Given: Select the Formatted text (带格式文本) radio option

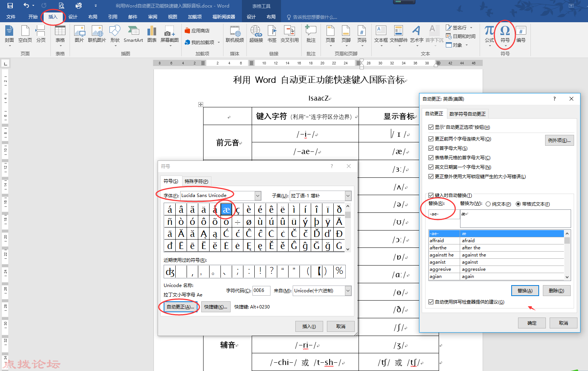Looking at the screenshot, I should pos(518,204).
